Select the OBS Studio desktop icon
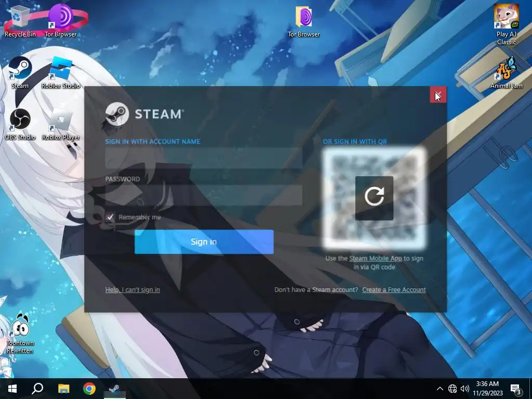The height and width of the screenshot is (399, 532). [20, 125]
